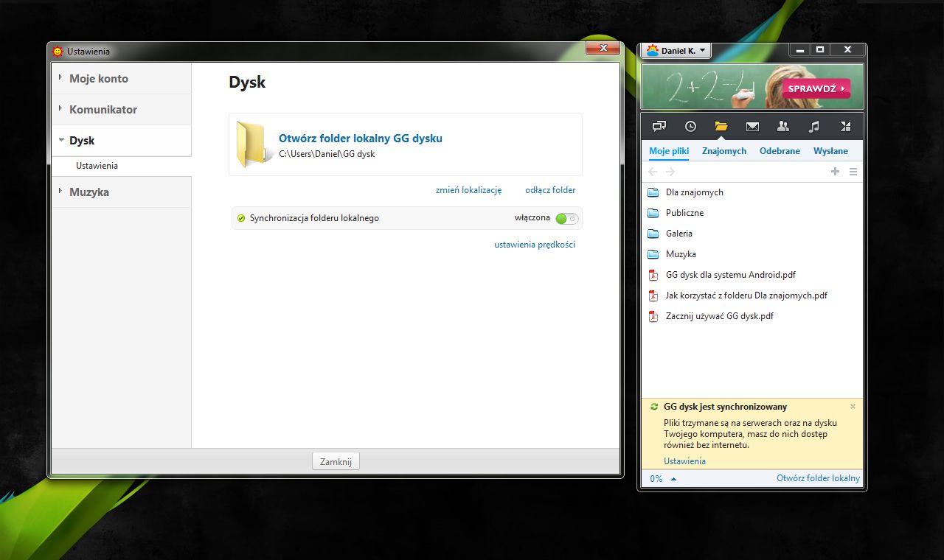
Task: Click the Galeria folder name
Action: (x=679, y=234)
